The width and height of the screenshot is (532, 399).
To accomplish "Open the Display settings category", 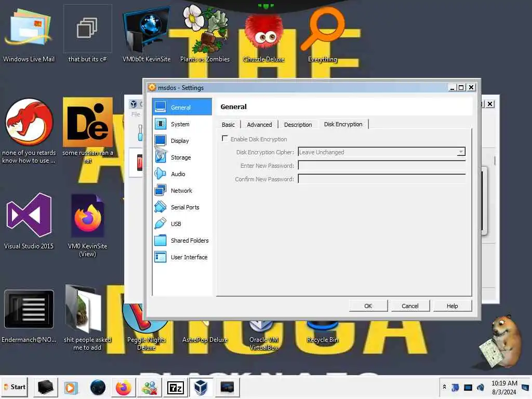I will click(182, 140).
